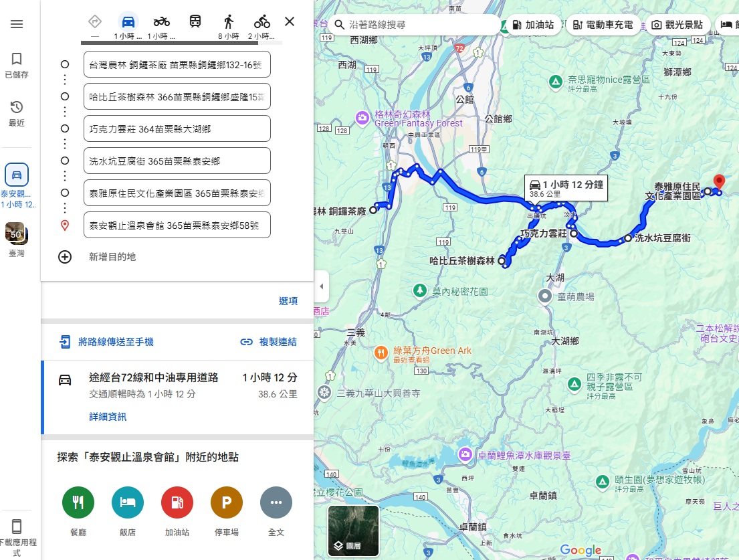Viewport: 739px width, 560px height.
Task: Click 泰雅原住民文化產業園區 waypoint on map
Action: pyautogui.click(x=707, y=191)
